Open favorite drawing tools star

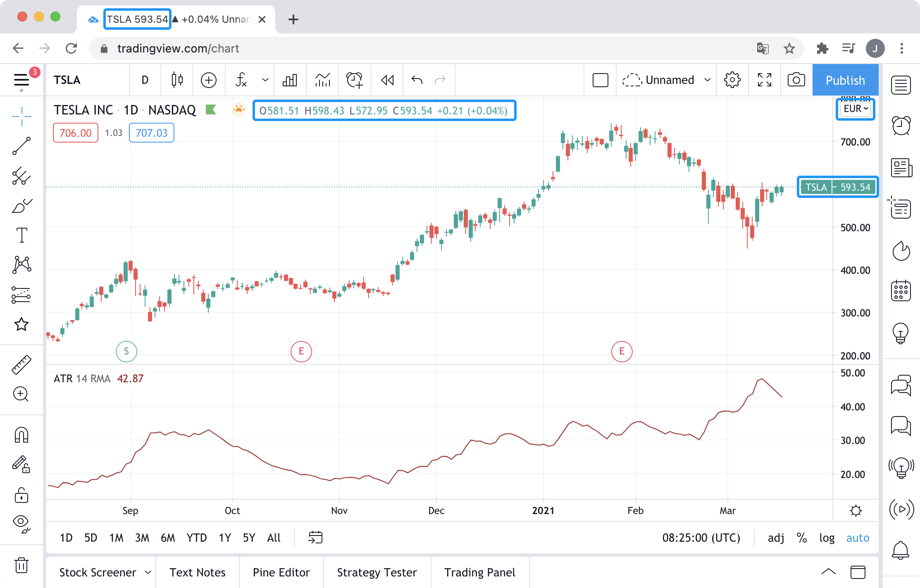[21, 324]
